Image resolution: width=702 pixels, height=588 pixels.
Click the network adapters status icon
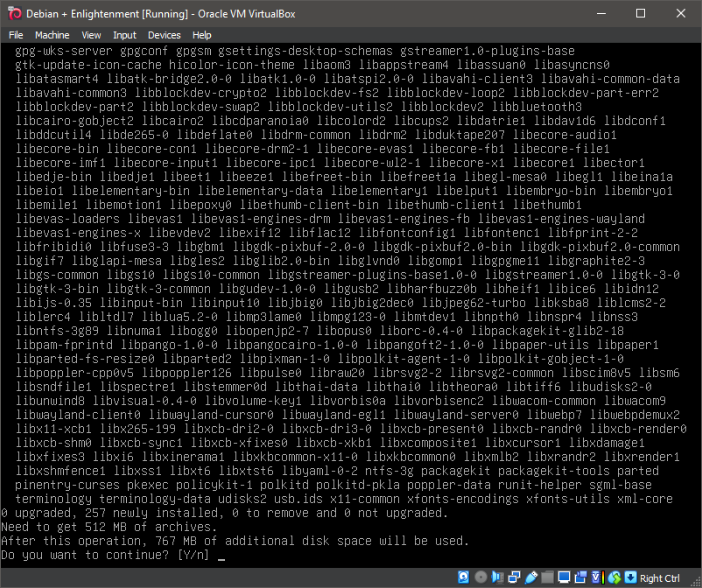515,577
